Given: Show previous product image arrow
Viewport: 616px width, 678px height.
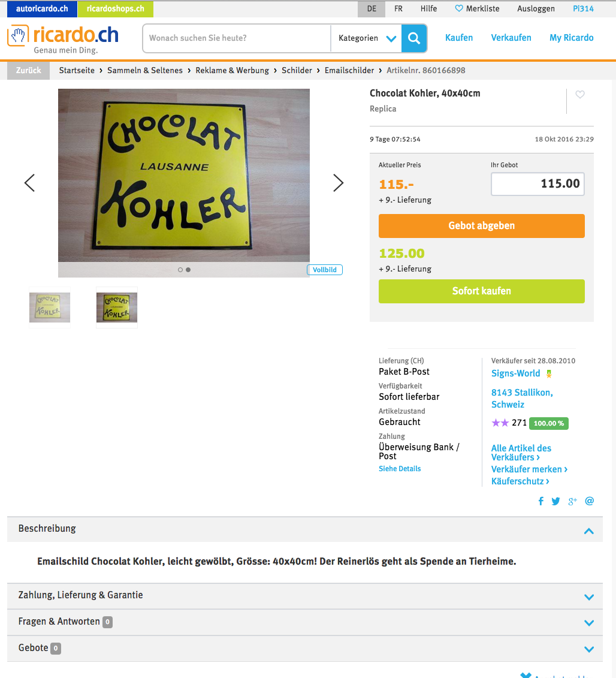Looking at the screenshot, I should [x=29, y=183].
